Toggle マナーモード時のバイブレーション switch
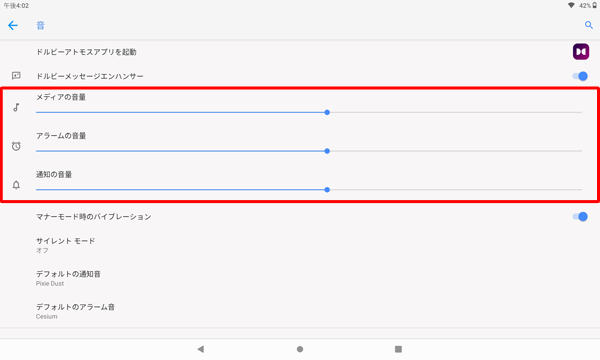The height and width of the screenshot is (360, 600). click(x=580, y=217)
